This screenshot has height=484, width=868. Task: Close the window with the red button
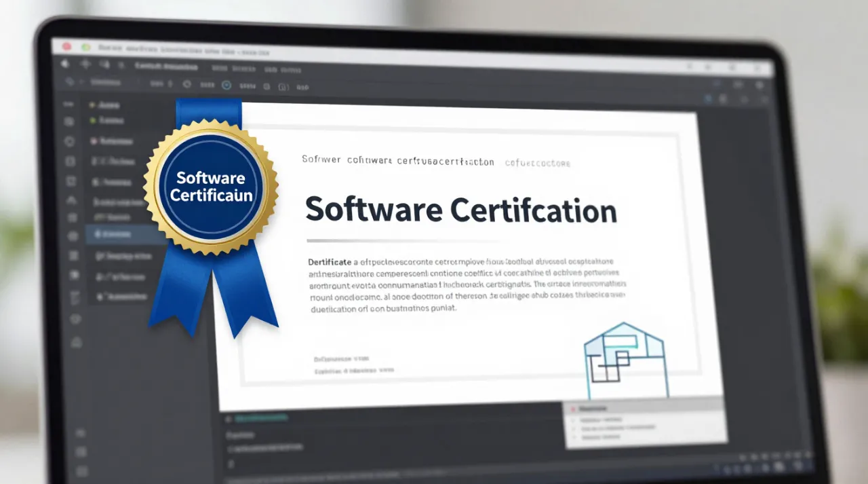pyautogui.click(x=66, y=46)
